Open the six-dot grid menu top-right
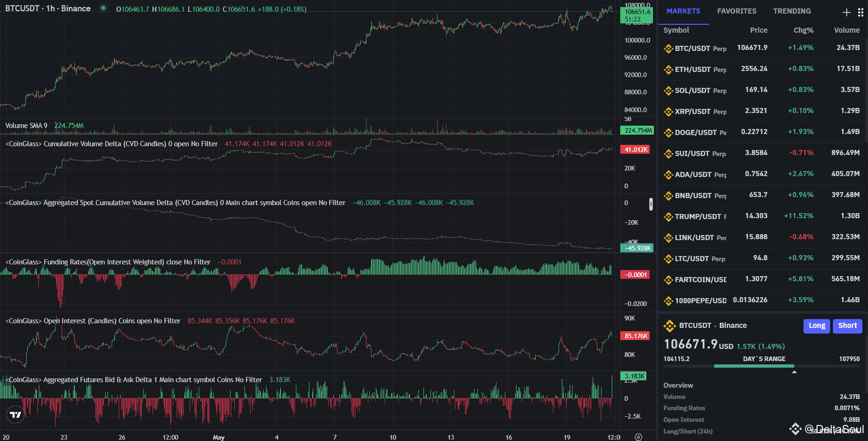868x441 pixels. (x=861, y=12)
